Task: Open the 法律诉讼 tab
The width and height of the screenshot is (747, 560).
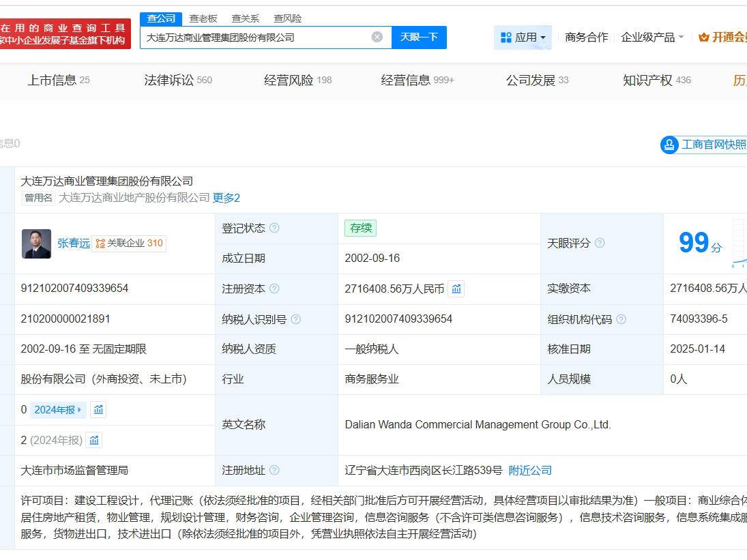Action: pos(177,80)
